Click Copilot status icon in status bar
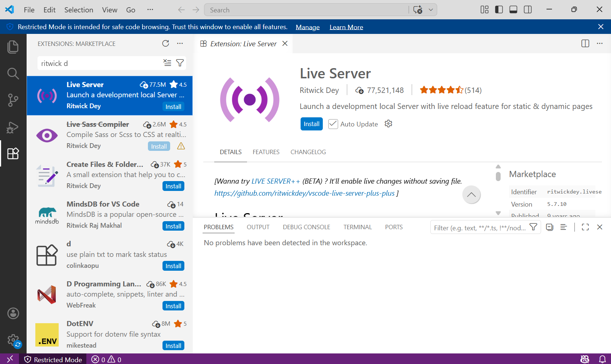611x364 pixels. (x=585, y=359)
